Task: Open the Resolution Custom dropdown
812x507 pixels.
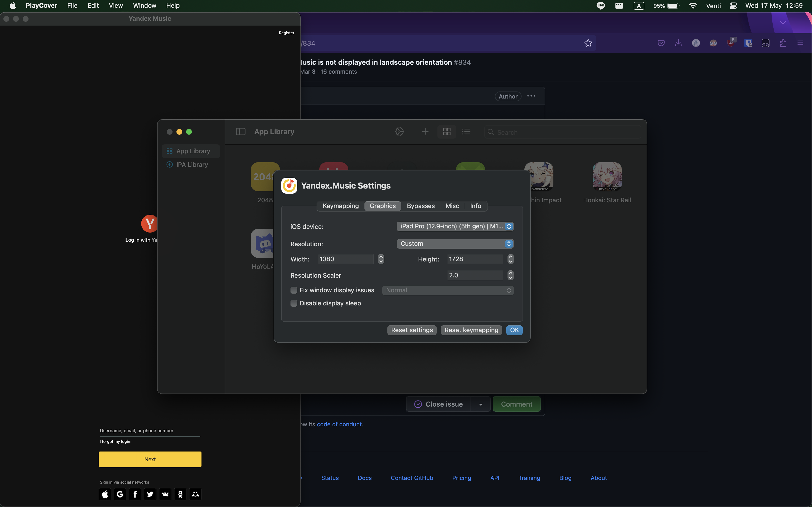Action: tap(455, 244)
